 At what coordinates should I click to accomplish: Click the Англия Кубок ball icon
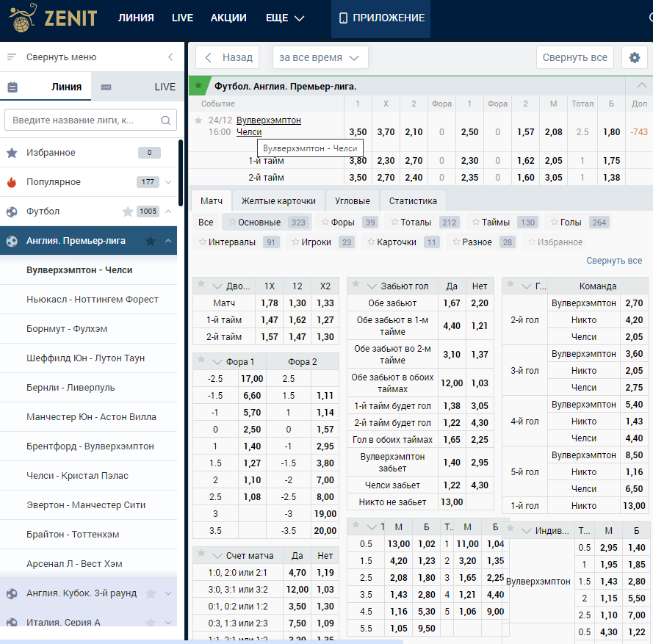(x=12, y=593)
